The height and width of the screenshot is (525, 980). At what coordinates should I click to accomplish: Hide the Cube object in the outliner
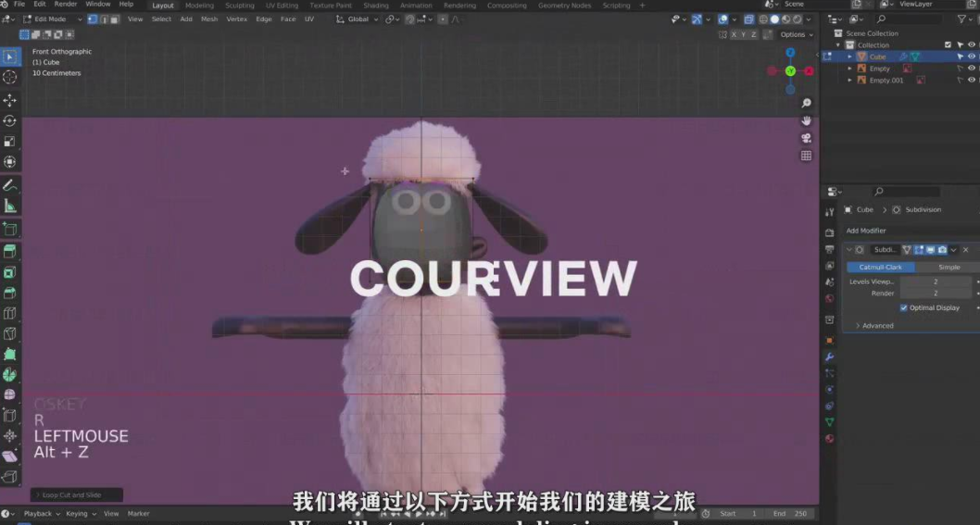point(972,56)
